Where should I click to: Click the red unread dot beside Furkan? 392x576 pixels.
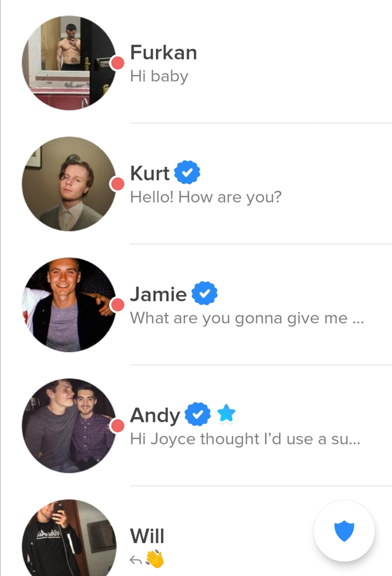click(117, 63)
